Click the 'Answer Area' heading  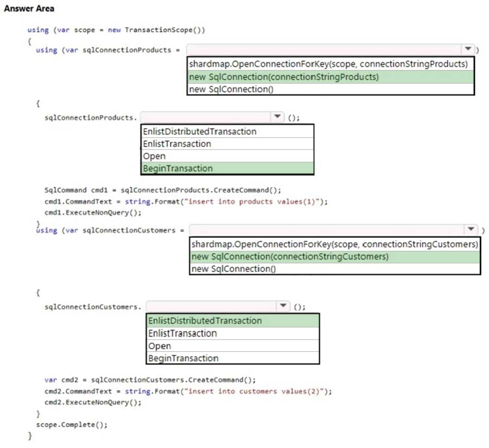(x=29, y=9)
